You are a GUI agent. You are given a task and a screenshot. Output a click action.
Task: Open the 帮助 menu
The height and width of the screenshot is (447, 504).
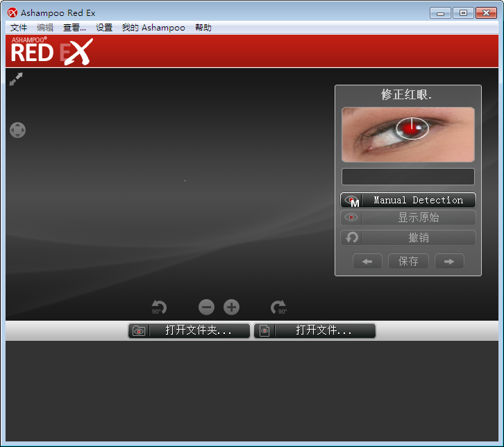click(x=203, y=28)
